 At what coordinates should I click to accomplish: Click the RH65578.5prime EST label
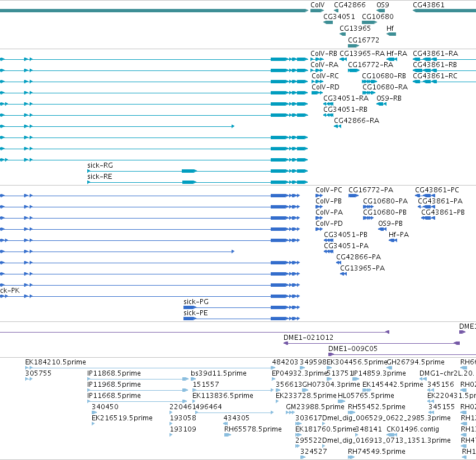pyautogui.click(x=253, y=429)
